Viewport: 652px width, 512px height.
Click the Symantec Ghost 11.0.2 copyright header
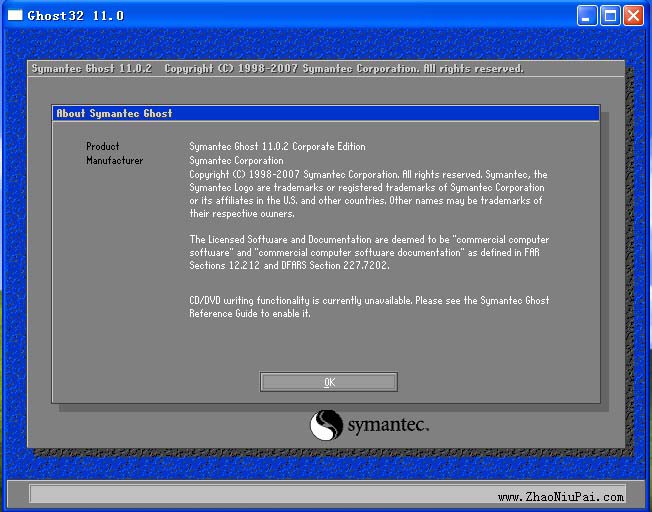277,68
